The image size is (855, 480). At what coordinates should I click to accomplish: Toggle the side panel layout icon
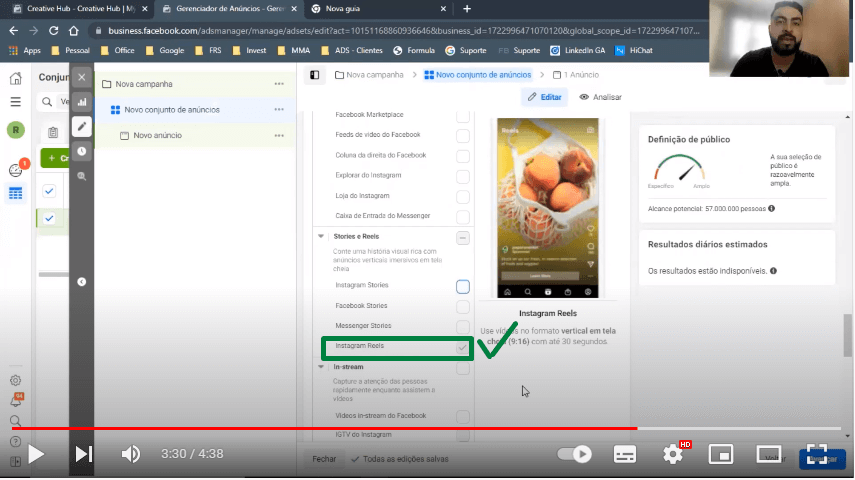[315, 75]
